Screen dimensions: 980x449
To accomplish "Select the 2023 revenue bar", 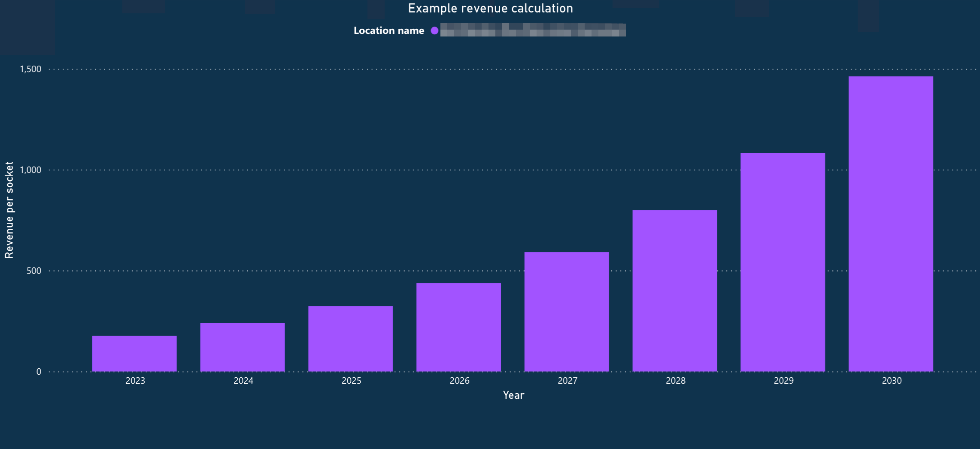I will [134, 353].
